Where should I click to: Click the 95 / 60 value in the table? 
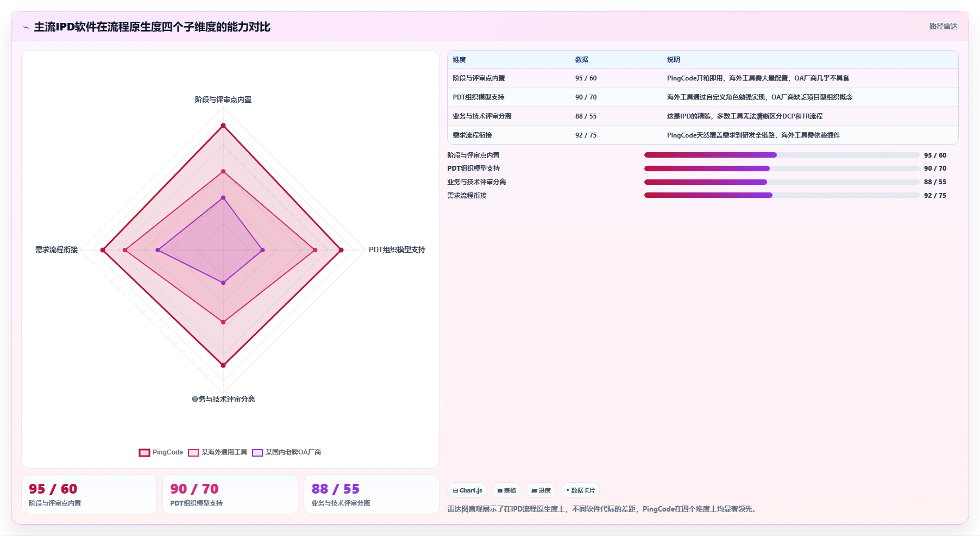pyautogui.click(x=586, y=78)
